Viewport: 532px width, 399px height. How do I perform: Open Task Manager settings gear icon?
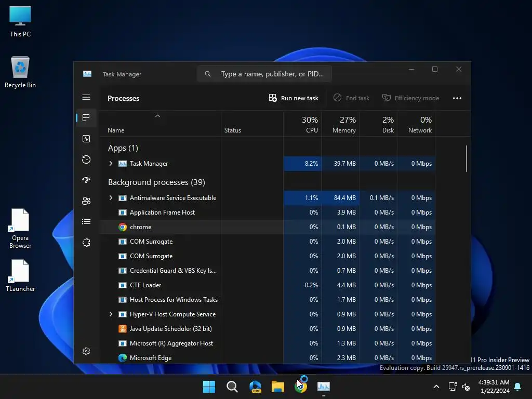(86, 351)
